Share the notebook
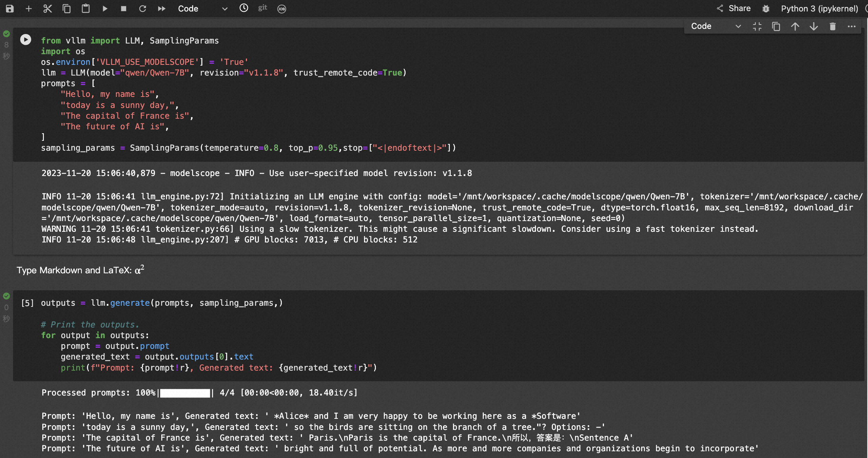This screenshot has width=868, height=458. [x=734, y=8]
